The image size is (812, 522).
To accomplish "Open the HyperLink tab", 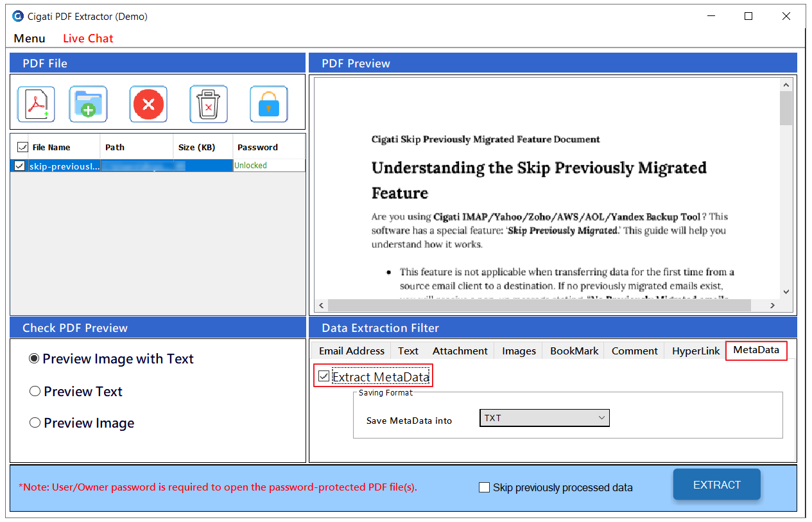I will 696,351.
